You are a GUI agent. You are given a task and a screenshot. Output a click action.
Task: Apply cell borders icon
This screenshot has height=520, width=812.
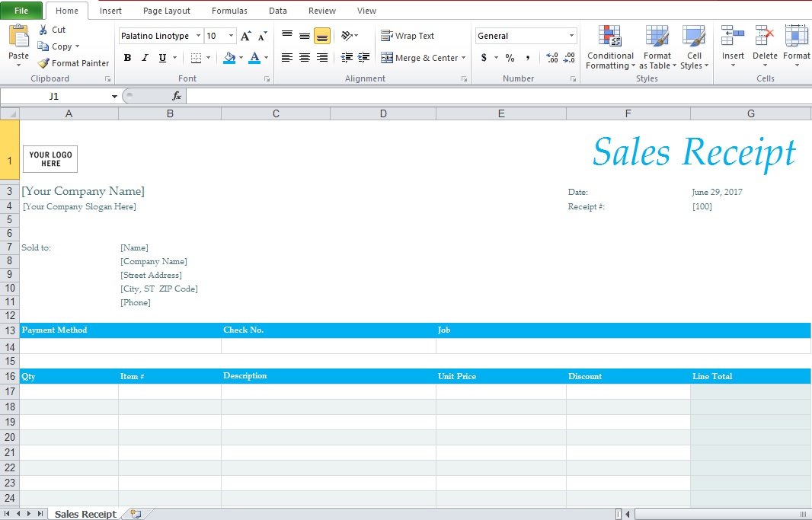196,58
